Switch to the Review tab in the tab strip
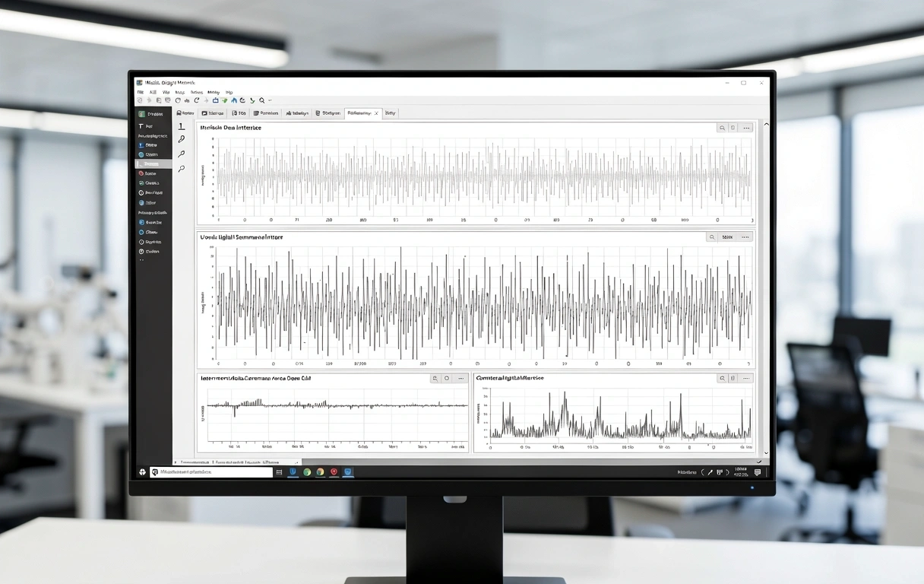The height and width of the screenshot is (584, 924). pyautogui.click(x=185, y=113)
